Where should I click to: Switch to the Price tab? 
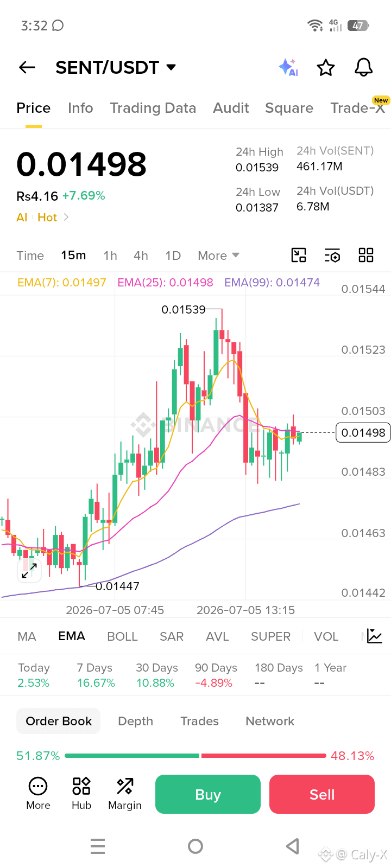point(34,108)
